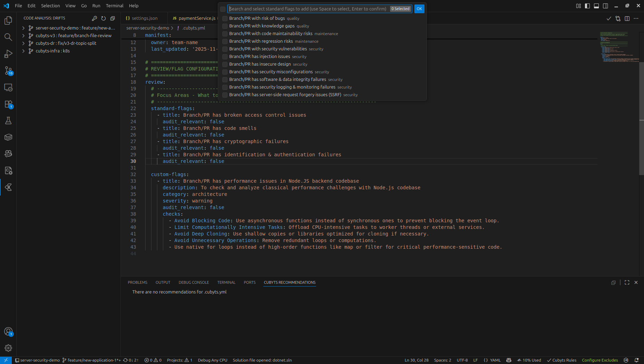This screenshot has height=364, width=644.
Task: Open the Search view in activity bar
Action: tap(8, 37)
